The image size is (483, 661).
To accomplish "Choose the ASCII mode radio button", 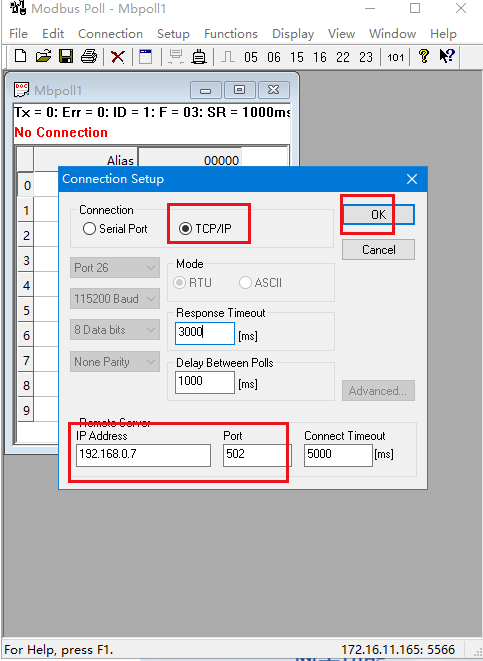I will (x=260, y=282).
